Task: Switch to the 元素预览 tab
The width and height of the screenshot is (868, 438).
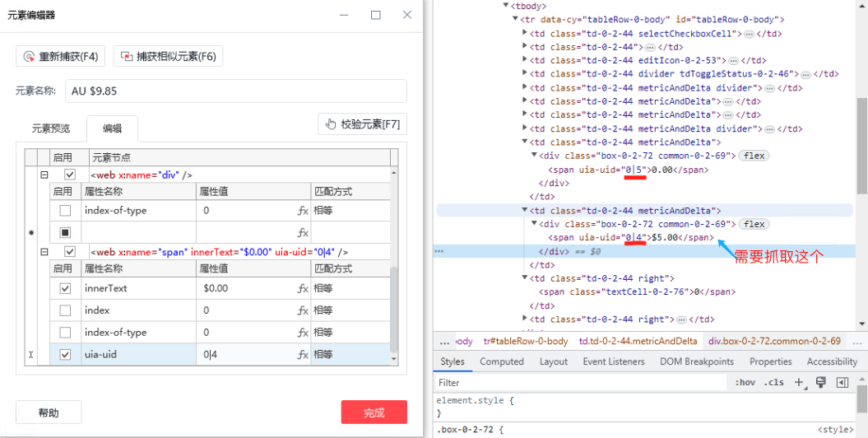Action: pos(51,128)
